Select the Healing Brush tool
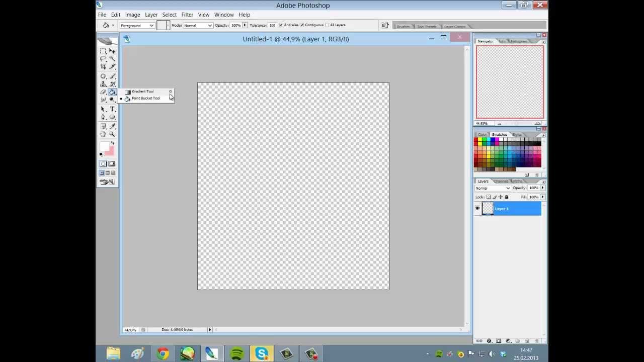Screen dimensions: 644x362 pyautogui.click(x=103, y=76)
